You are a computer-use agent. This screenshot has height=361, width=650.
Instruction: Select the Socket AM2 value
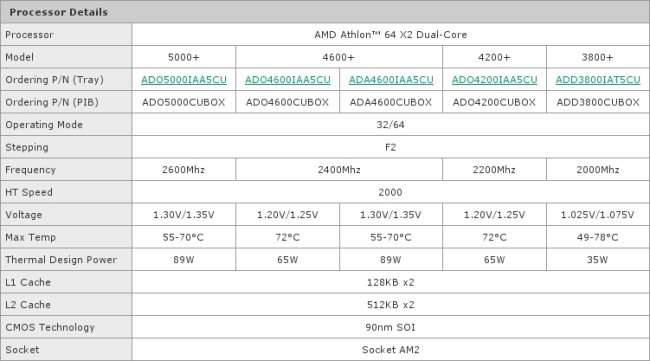(x=390, y=350)
